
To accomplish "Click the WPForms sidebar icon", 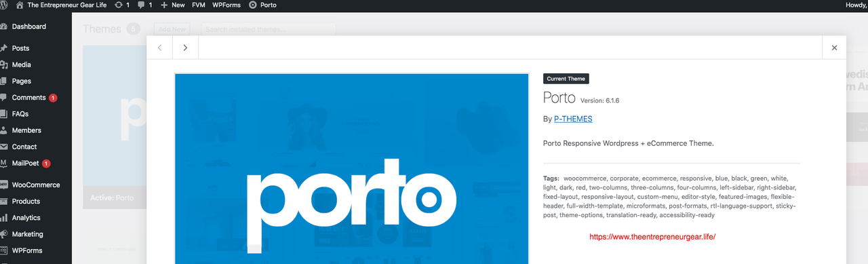I will [4, 250].
